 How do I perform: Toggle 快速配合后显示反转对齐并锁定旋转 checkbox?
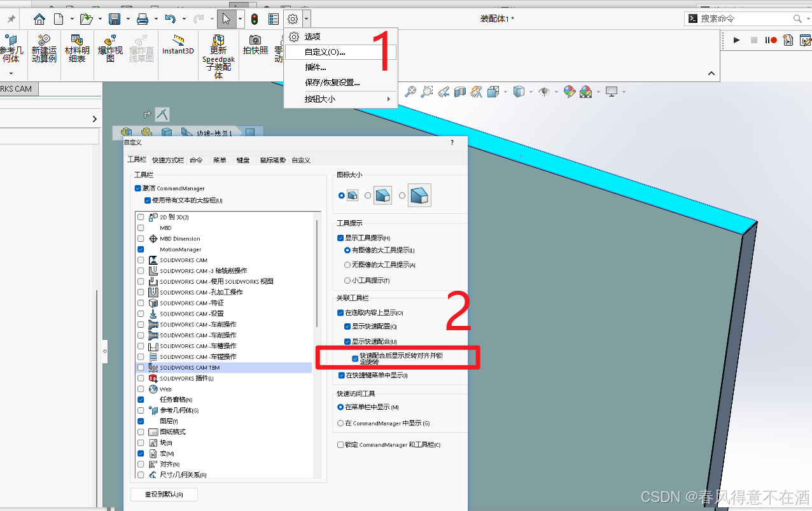[x=355, y=359]
